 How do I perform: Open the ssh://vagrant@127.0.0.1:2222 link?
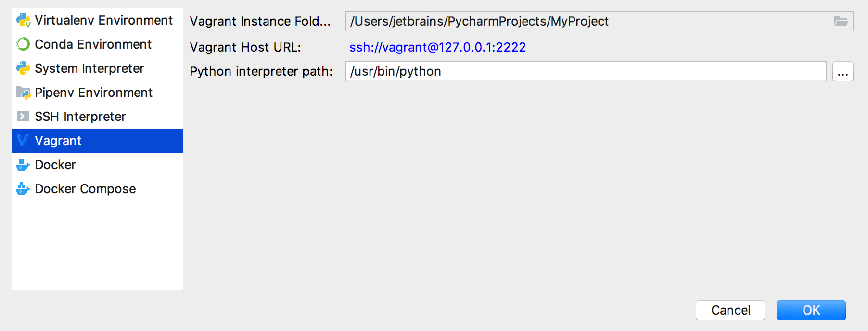[438, 47]
